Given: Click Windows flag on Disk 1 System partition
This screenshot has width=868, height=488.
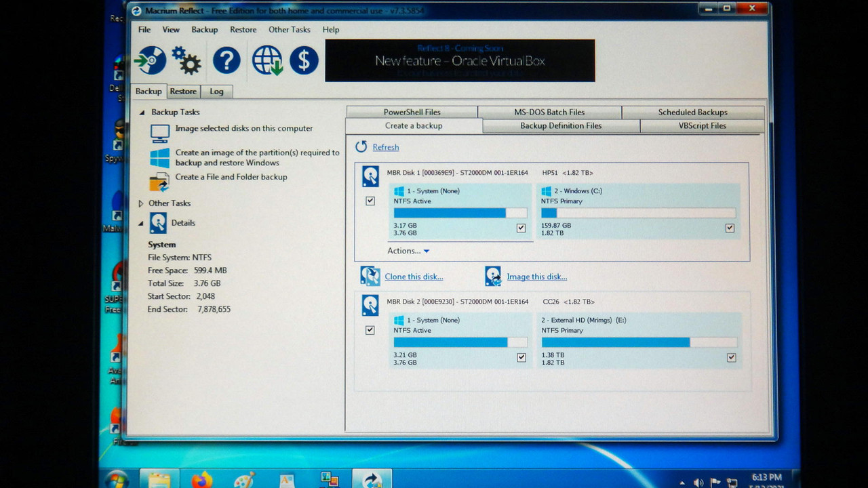Looking at the screenshot, I should tap(399, 191).
